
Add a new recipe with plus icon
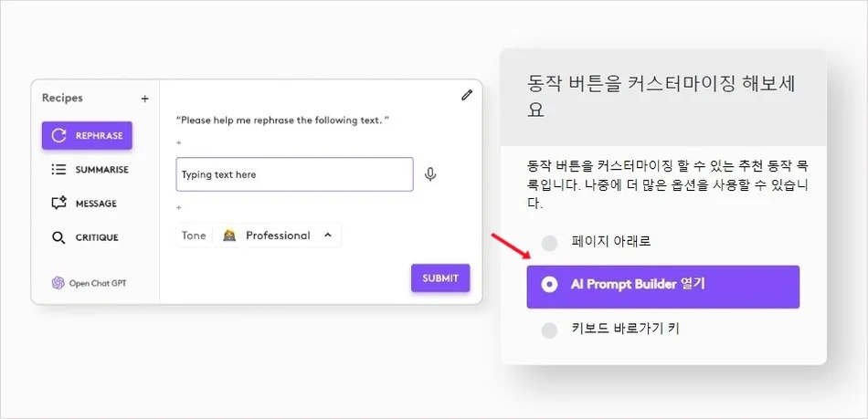click(x=144, y=99)
